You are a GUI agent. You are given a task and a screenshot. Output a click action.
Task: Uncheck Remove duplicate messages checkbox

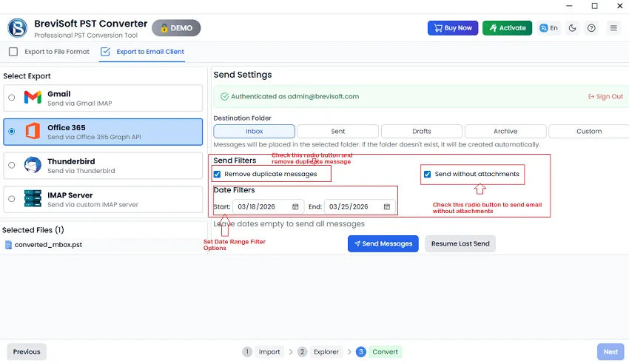pyautogui.click(x=217, y=174)
